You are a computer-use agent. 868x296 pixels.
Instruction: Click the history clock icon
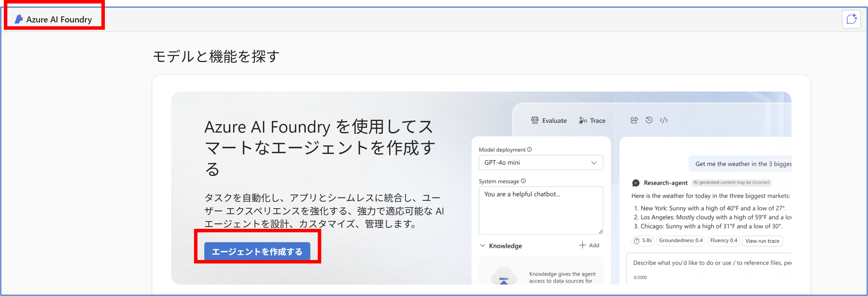649,120
